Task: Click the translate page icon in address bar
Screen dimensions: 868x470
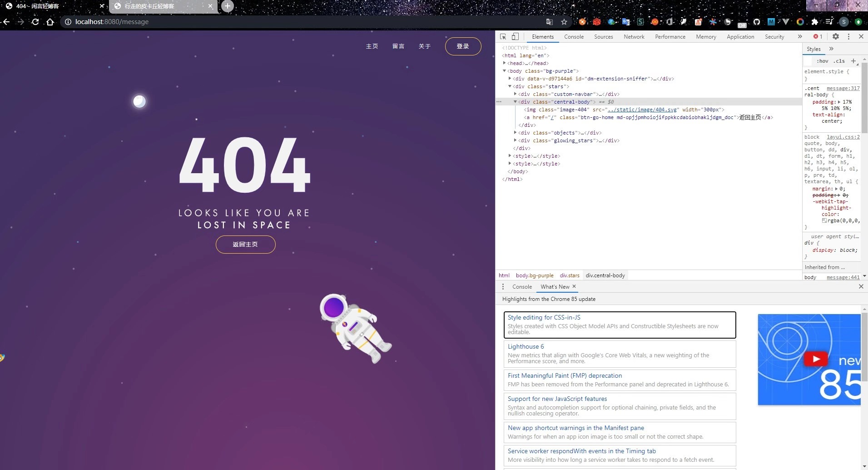Action: click(550, 22)
